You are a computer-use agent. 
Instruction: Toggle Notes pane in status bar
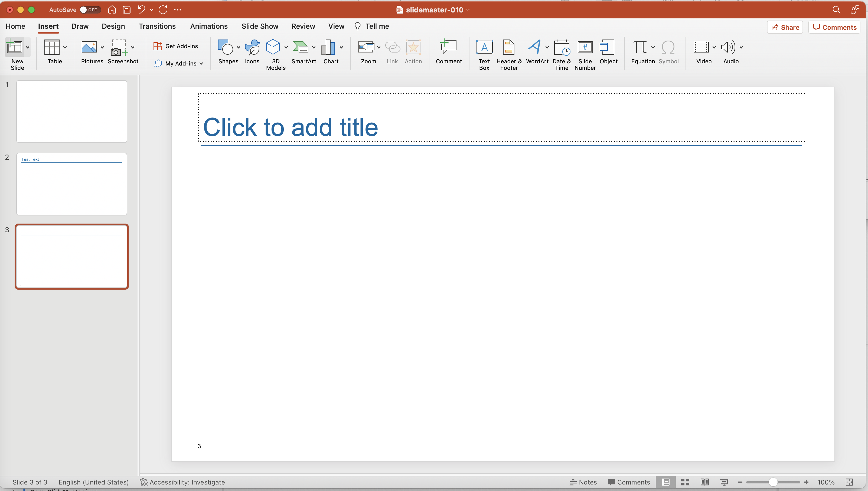[x=583, y=482]
